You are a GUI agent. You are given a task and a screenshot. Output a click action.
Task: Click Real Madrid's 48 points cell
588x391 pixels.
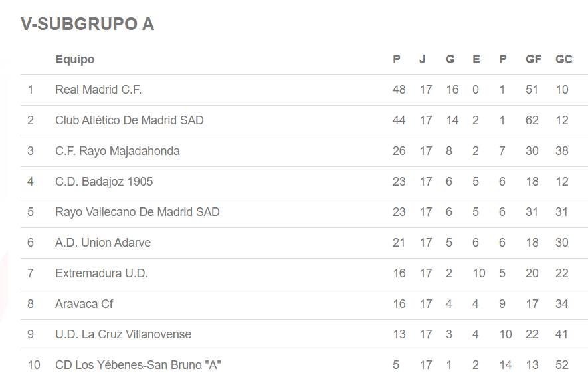click(x=399, y=90)
